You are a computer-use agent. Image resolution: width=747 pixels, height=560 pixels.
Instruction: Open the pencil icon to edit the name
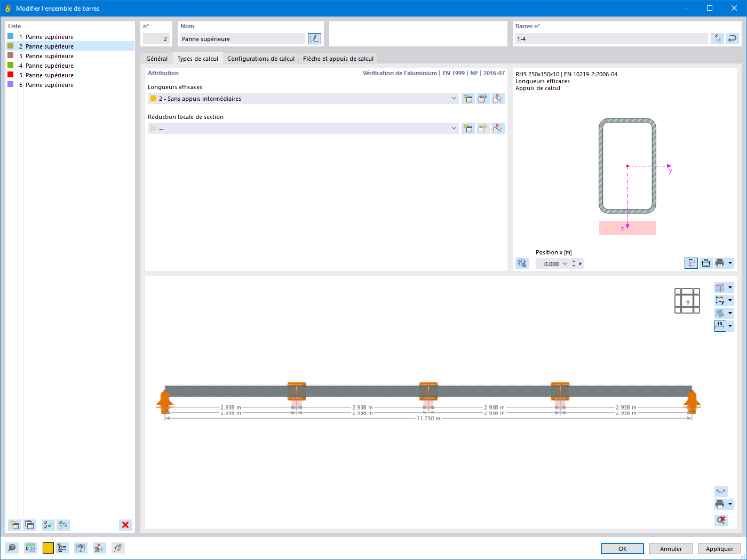tap(314, 38)
